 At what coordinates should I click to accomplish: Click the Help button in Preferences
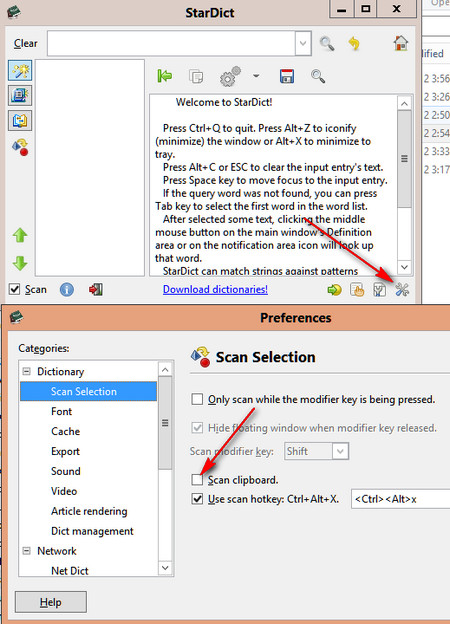coord(51,602)
